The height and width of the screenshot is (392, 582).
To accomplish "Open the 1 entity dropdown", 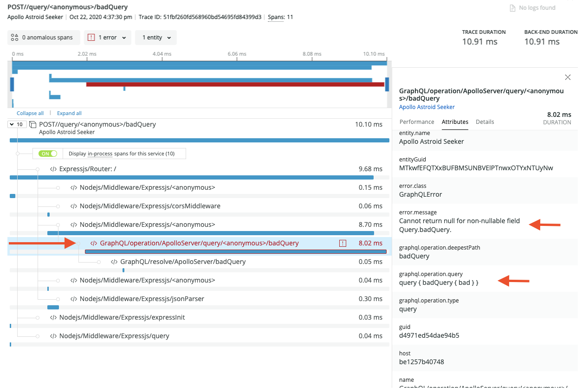I will pos(156,38).
